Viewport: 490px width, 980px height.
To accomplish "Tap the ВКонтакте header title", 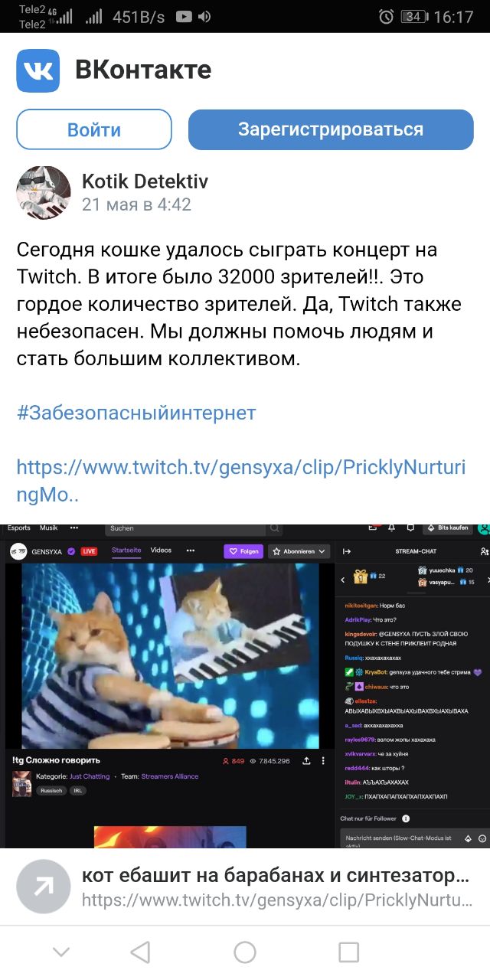I will tap(143, 70).
